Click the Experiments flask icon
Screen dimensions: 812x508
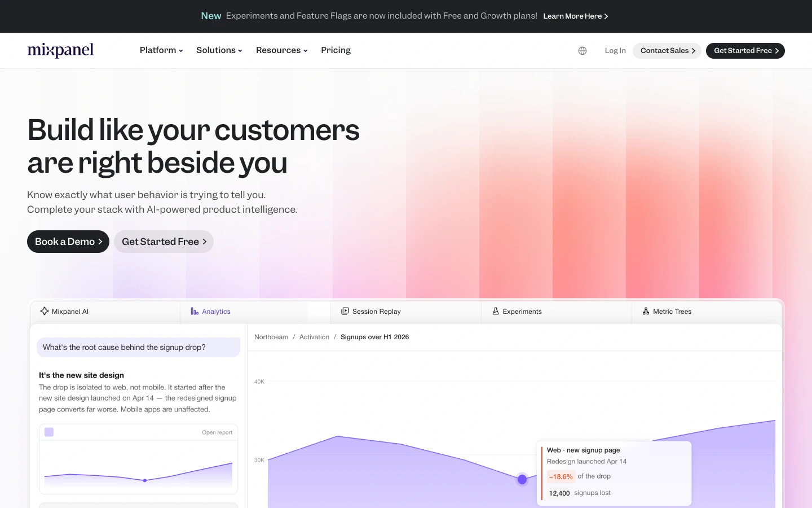tap(496, 311)
